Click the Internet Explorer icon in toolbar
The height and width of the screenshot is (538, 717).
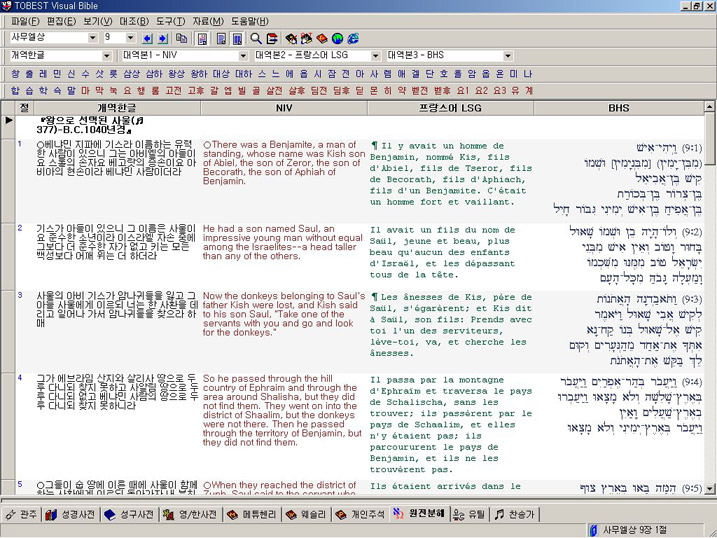(x=353, y=39)
